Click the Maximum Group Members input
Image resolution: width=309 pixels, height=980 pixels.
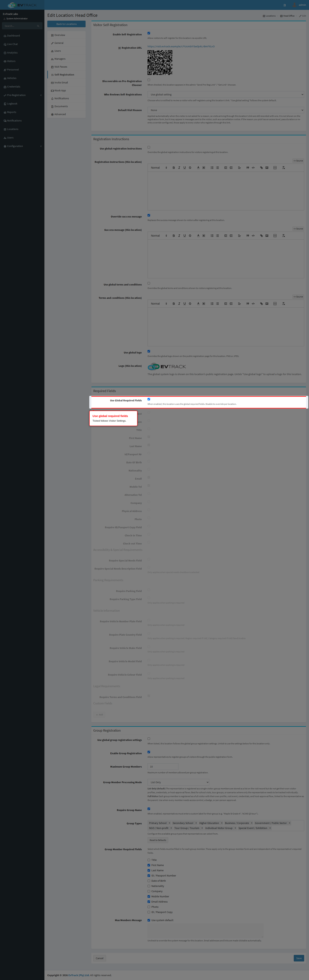[163, 767]
